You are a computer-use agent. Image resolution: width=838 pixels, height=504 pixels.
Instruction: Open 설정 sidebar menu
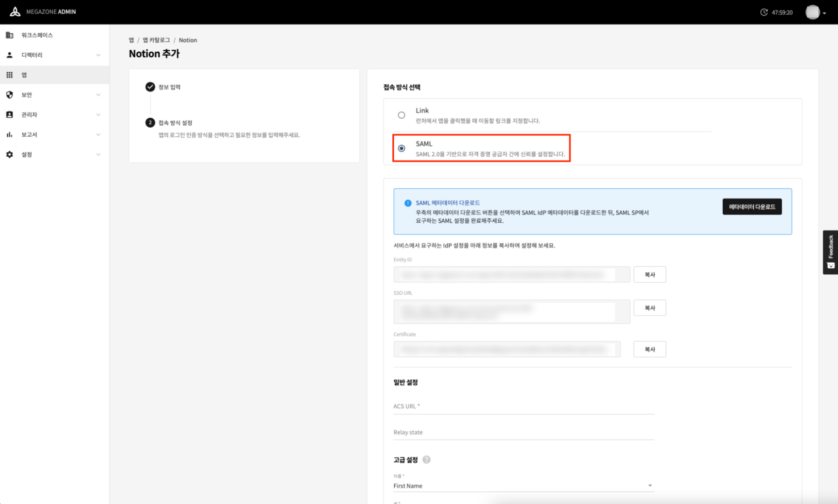coord(55,154)
